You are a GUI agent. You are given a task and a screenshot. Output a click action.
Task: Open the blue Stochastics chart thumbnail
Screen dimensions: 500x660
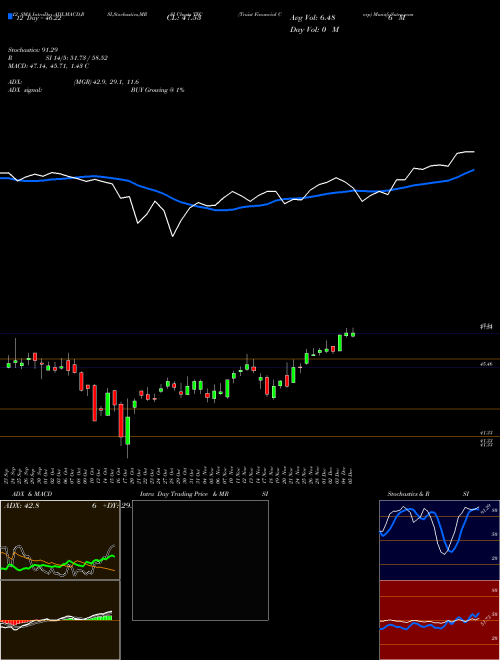(x=439, y=540)
